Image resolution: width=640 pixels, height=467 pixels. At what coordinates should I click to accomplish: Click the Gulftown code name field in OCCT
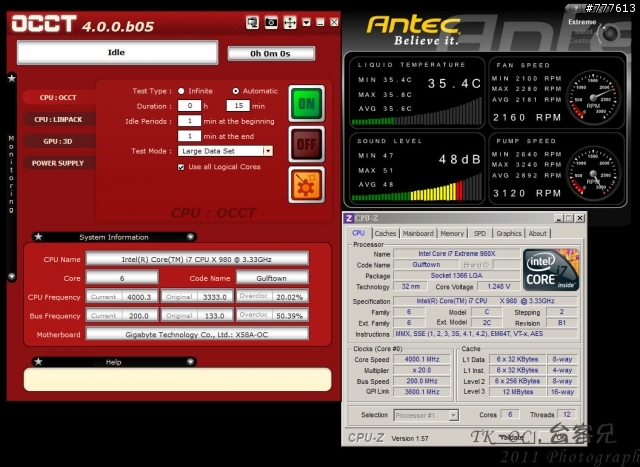click(x=272, y=278)
